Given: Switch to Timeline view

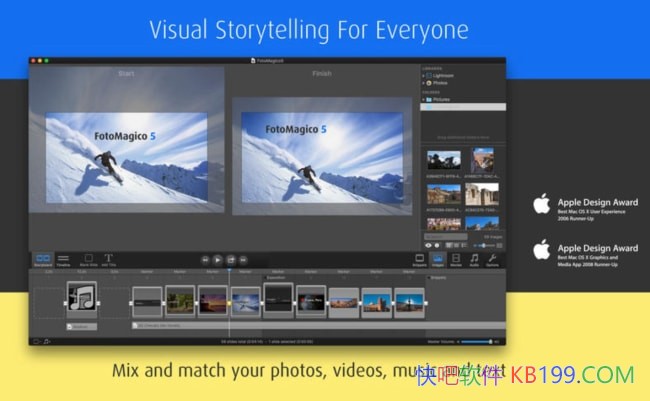Looking at the screenshot, I should tap(63, 259).
